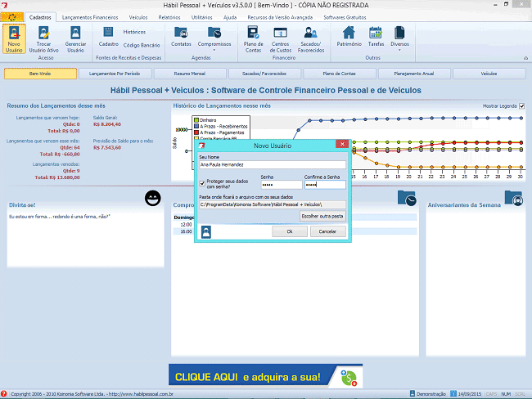Click Previsão de Saldo value R$ 7.543,60

pos(107,147)
